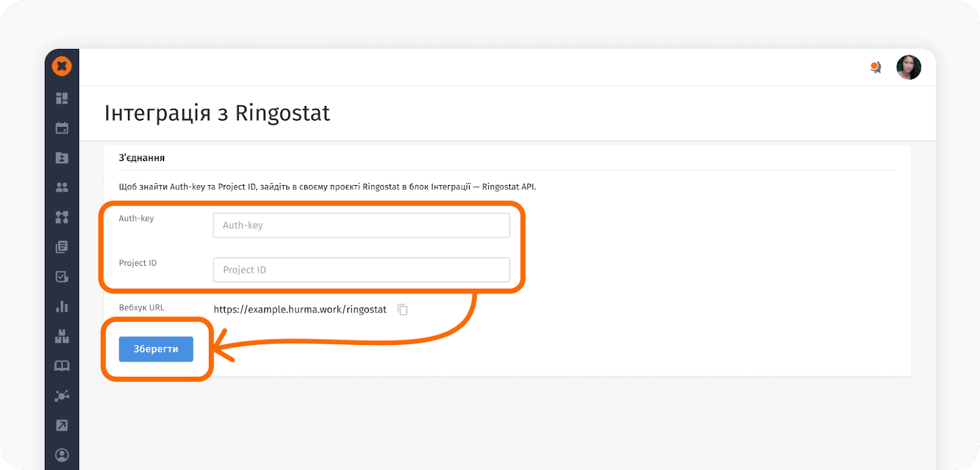Image resolution: width=980 pixels, height=470 pixels.
Task: Open the org structure flow icon
Action: tap(62, 217)
